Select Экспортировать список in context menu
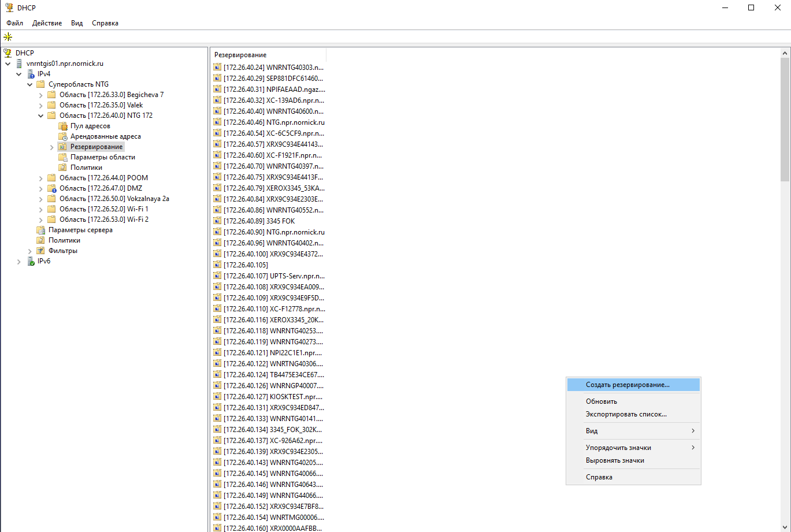791x532 pixels. pyautogui.click(x=626, y=414)
